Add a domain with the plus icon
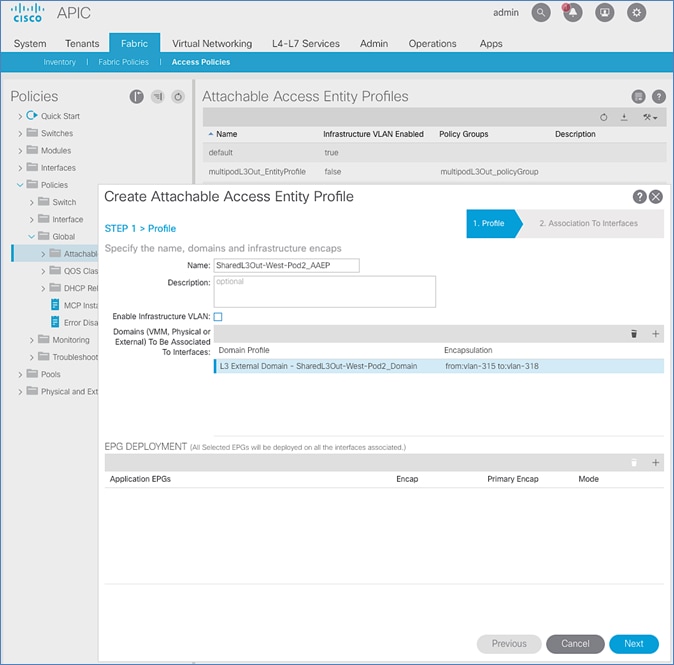Viewport: 674px width, 665px height. pos(656,334)
